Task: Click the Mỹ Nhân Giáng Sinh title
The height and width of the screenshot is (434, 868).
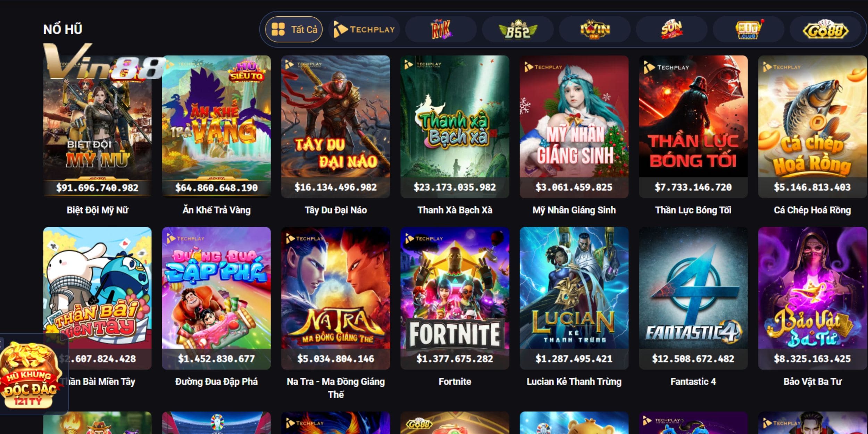Action: pyautogui.click(x=574, y=210)
